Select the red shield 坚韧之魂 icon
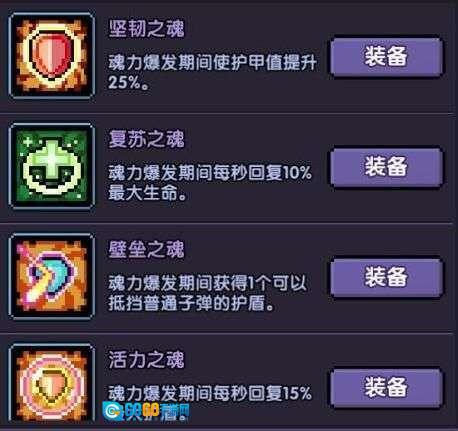Viewport: 458px width, 431px height. [52, 56]
